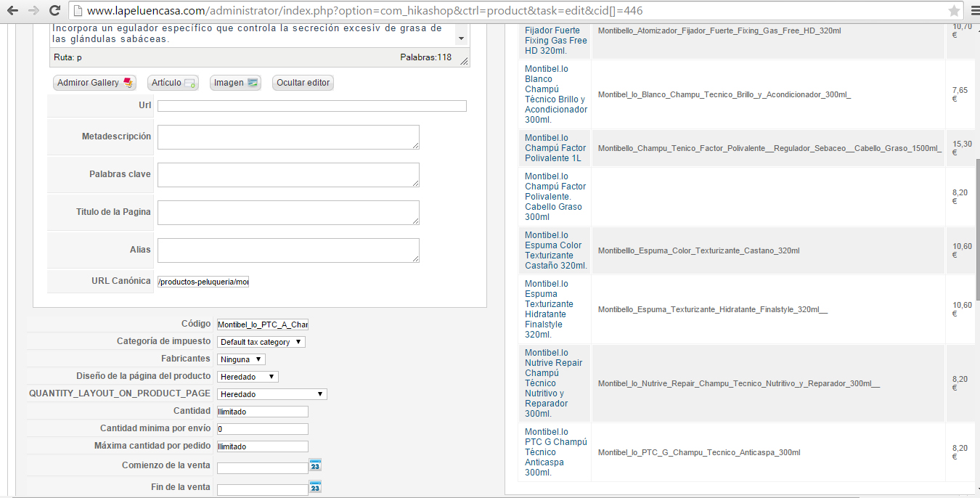The height and width of the screenshot is (498, 980).
Task: Open Nutrive Repair Champú Técnico link
Action: pos(554,383)
